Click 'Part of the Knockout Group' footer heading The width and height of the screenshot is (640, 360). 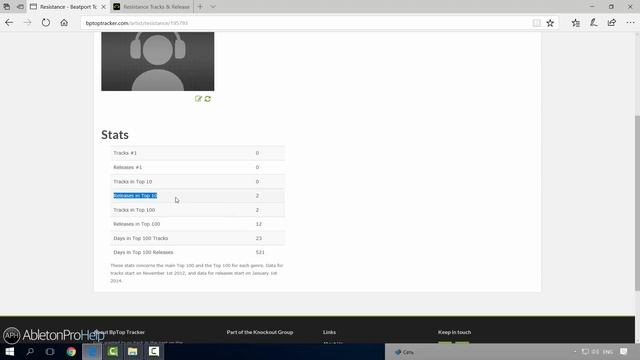pos(260,332)
